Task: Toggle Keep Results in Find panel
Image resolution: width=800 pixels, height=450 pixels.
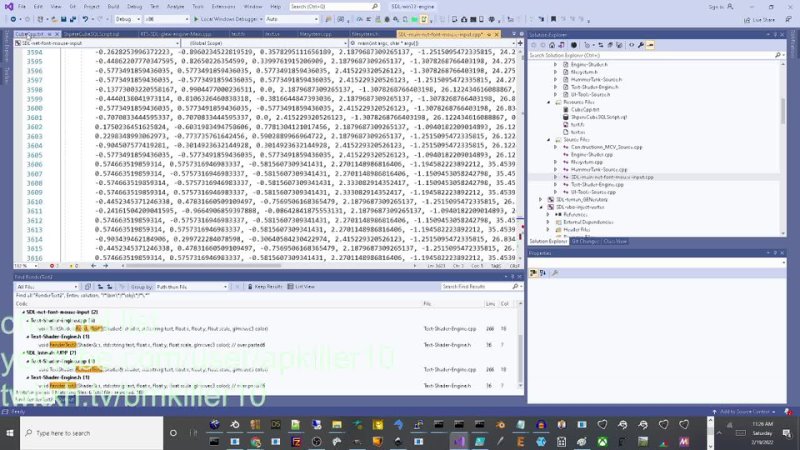Action: (x=264, y=287)
